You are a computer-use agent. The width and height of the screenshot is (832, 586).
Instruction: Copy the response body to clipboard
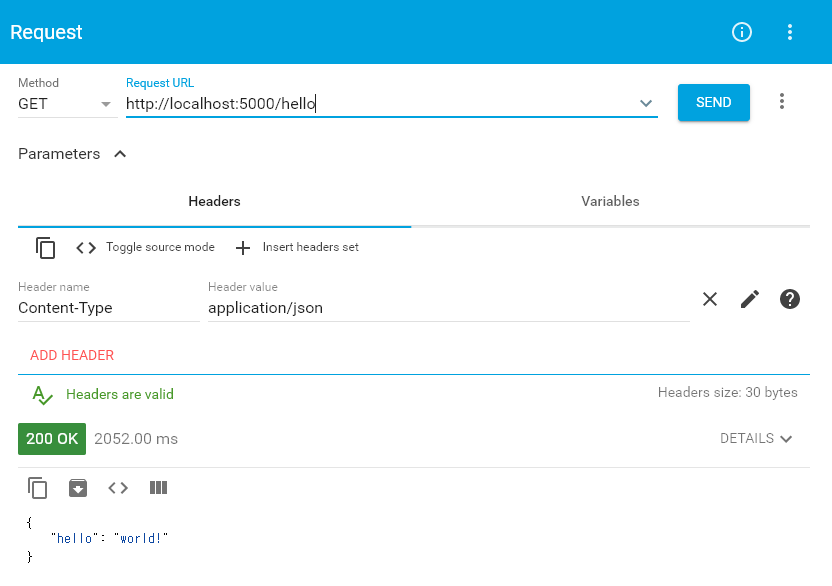(x=37, y=488)
